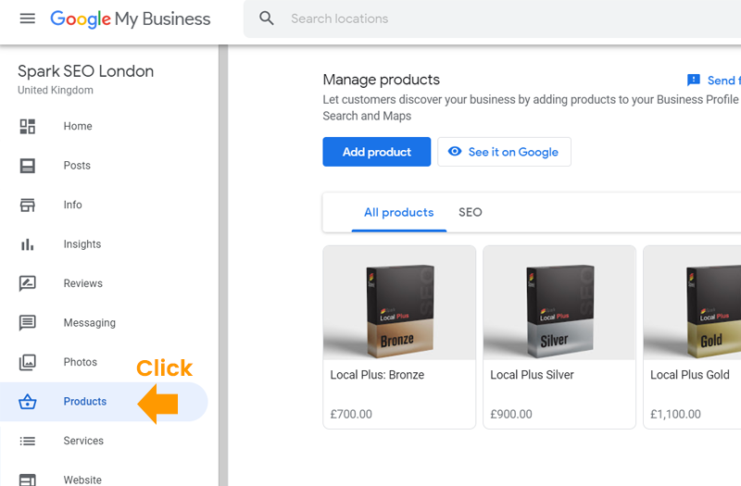Open the hamburger main menu
741x486 pixels.
pos(27,18)
